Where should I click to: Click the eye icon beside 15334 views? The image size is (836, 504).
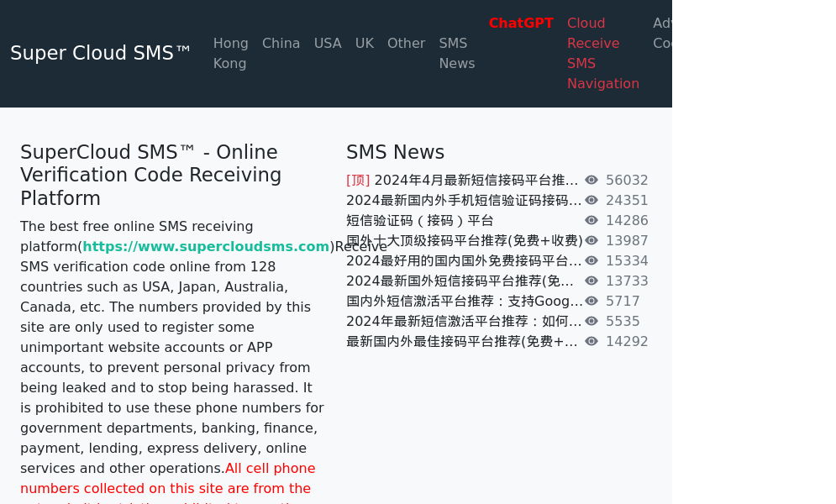592,260
